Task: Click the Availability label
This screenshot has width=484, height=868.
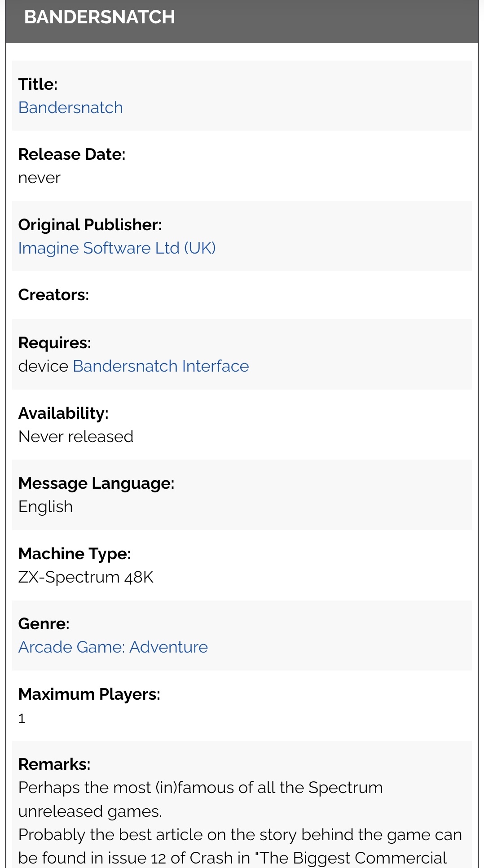Action: [63, 413]
